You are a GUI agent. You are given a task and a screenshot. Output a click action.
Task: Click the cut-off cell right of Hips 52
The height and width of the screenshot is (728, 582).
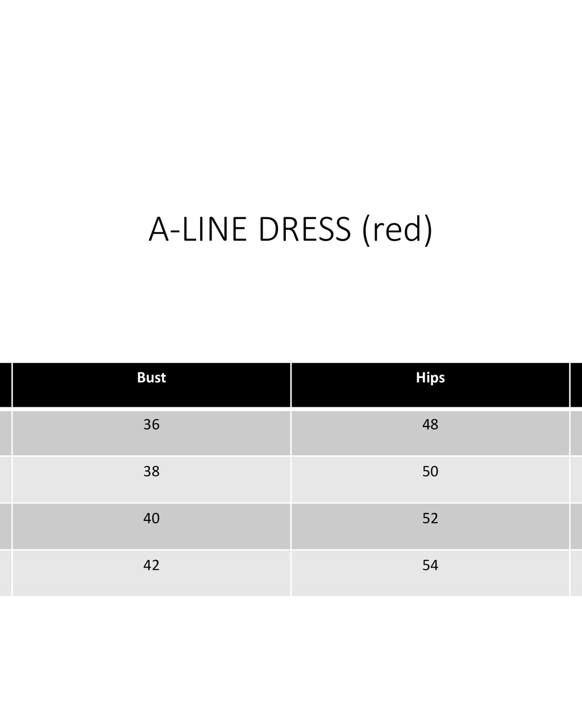tap(576, 526)
